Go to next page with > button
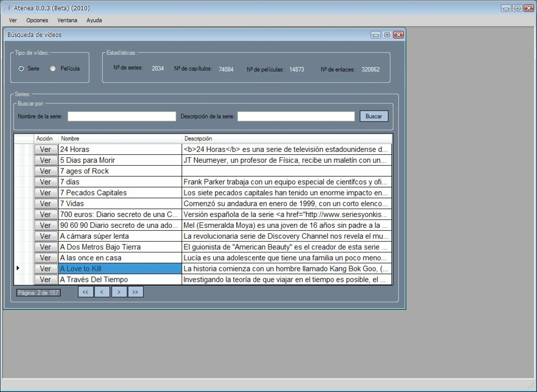 point(119,292)
